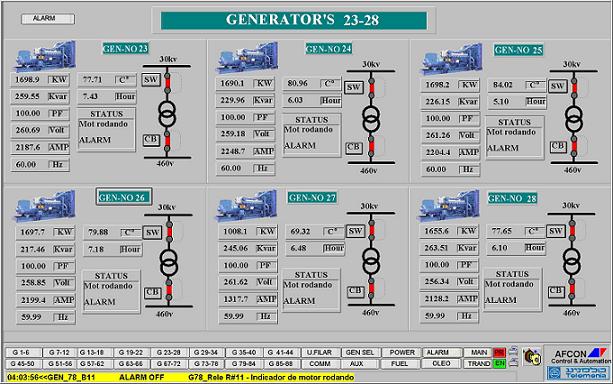This screenshot has height=384, width=613.
Task: Click the GEN-NO 28 generator image
Action: pyautogui.click(x=449, y=205)
